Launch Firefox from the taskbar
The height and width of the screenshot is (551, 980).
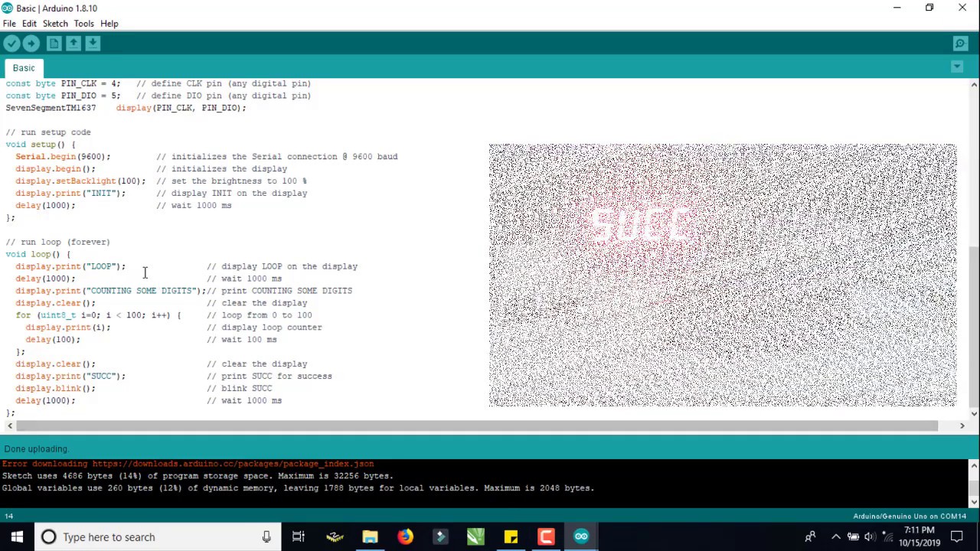[x=405, y=537]
